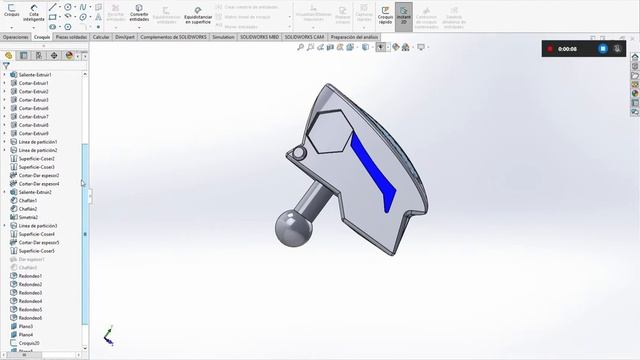Switch to the Croquis tab
The width and height of the screenshot is (640, 360).
point(42,37)
